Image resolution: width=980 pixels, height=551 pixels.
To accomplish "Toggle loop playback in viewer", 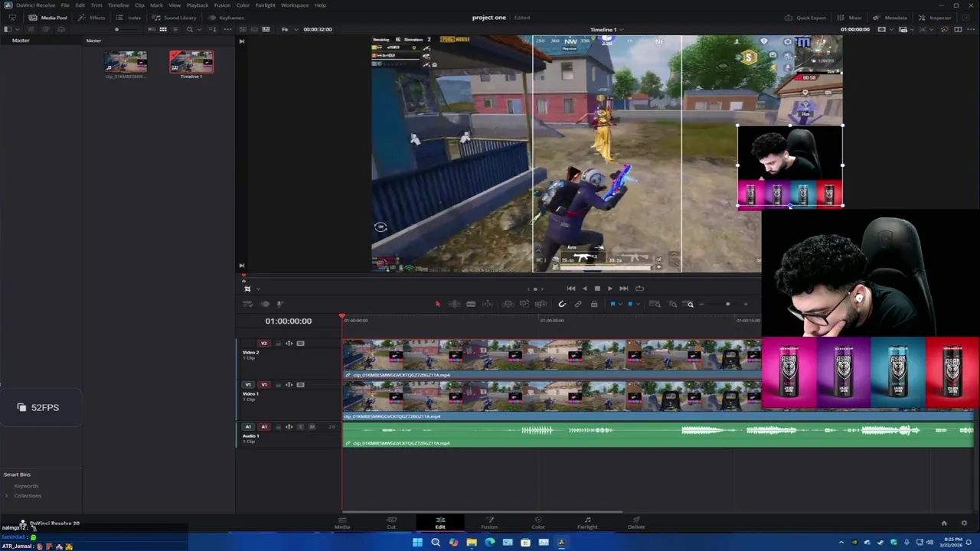I will [639, 289].
